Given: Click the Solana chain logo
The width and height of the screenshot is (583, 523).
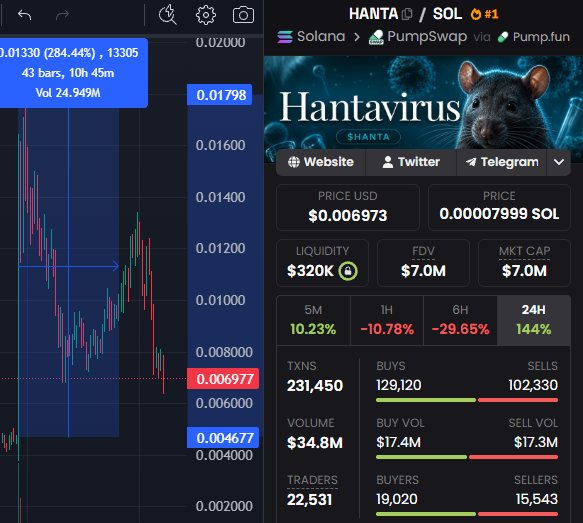Looking at the screenshot, I should click(x=285, y=37).
